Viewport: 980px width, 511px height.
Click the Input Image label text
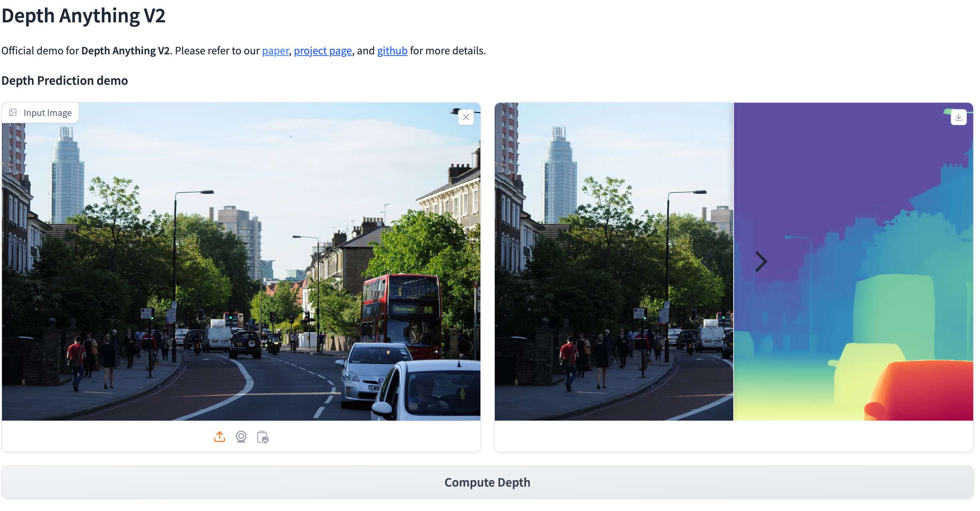click(48, 113)
